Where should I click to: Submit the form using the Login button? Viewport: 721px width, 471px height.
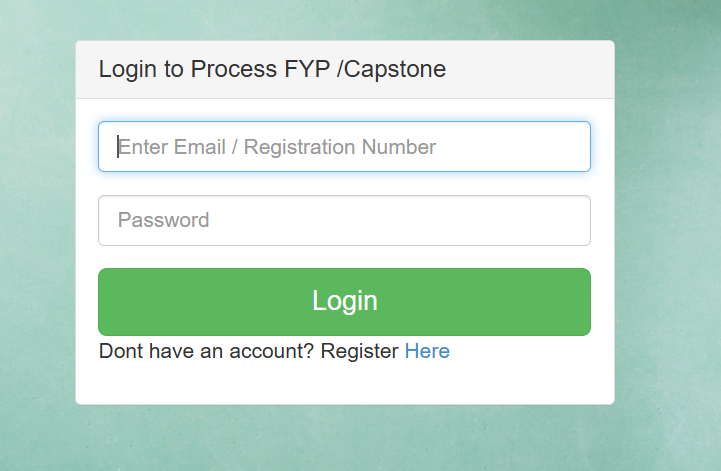[x=344, y=301]
